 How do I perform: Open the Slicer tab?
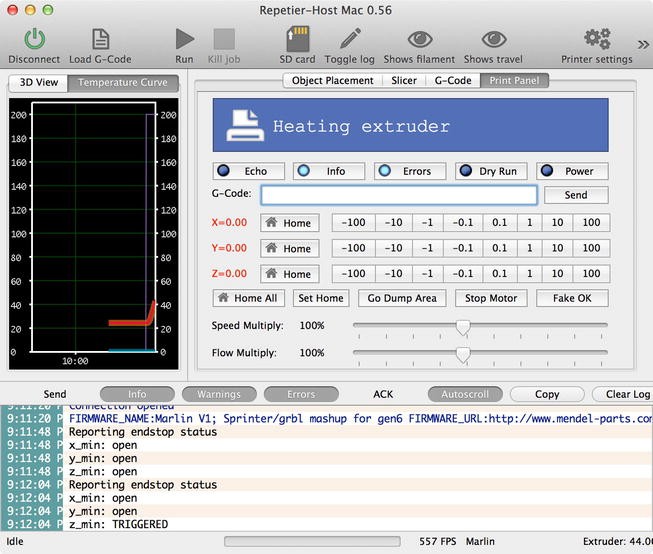tap(404, 81)
